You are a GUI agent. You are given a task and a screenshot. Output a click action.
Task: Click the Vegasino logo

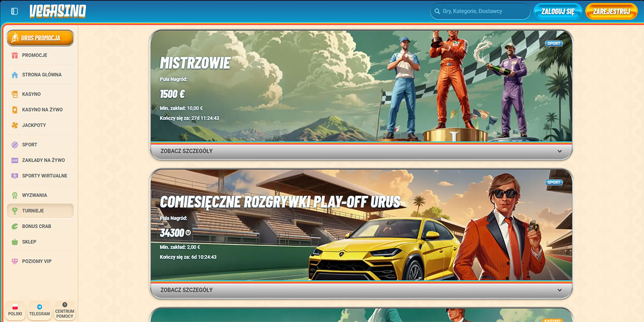57,11
